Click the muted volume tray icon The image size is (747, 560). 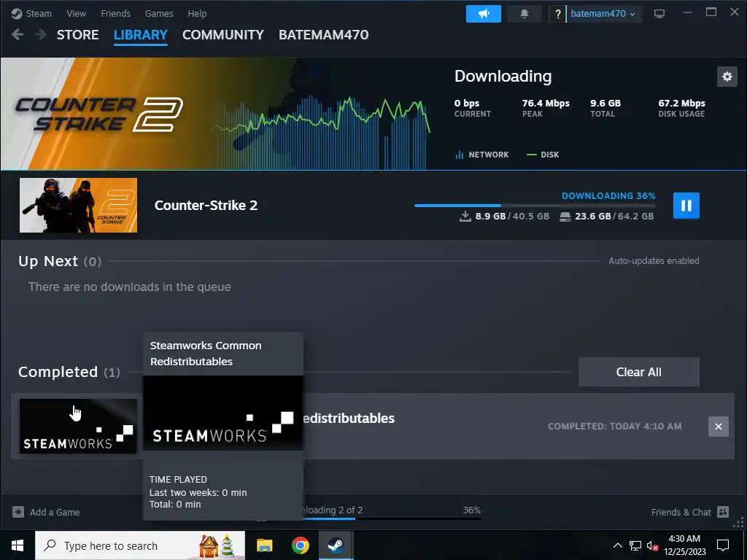pyautogui.click(x=652, y=545)
